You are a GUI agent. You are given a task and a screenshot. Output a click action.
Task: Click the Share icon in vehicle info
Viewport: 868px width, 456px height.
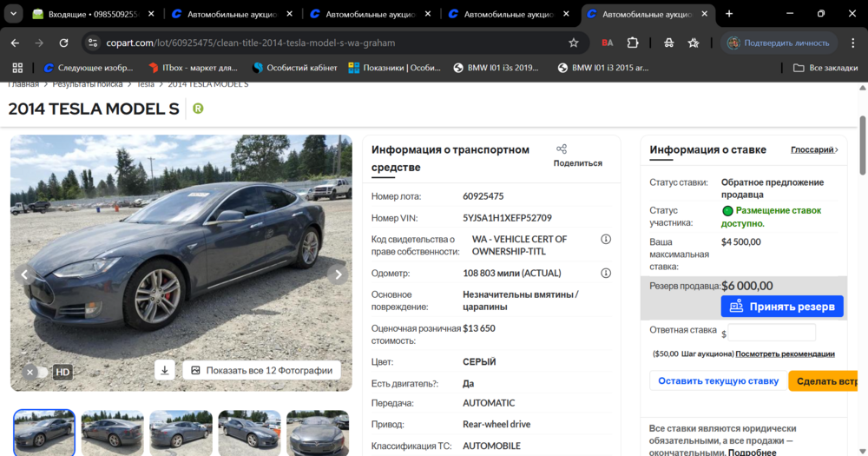562,149
